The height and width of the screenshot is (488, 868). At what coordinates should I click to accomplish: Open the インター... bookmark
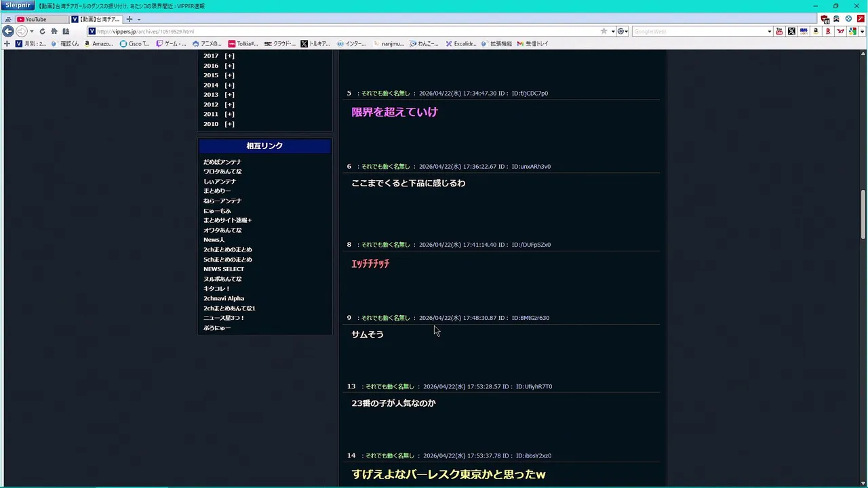click(351, 43)
